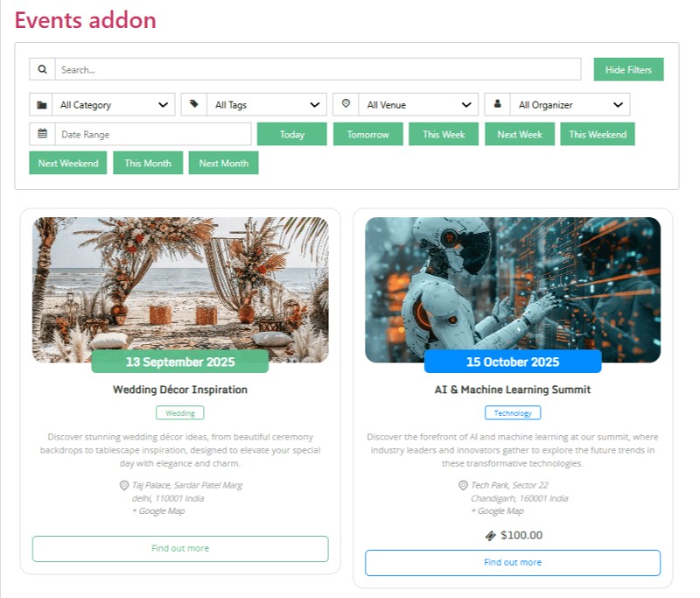Click the AI summit robot thumbnail
Image resolution: width=700 pixels, height=598 pixels.
point(513,290)
